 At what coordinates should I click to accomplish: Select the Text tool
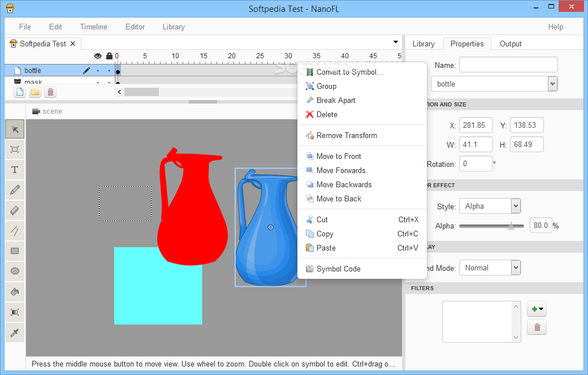(15, 170)
